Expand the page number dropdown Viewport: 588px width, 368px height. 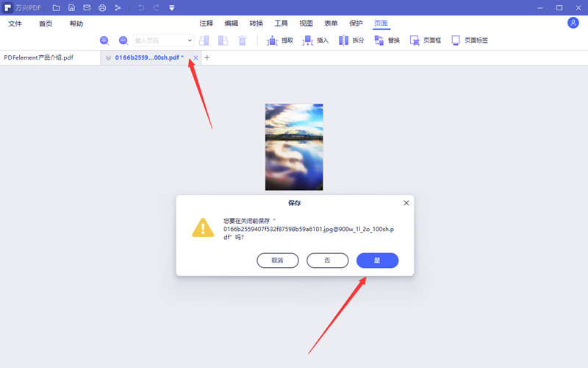(190, 40)
